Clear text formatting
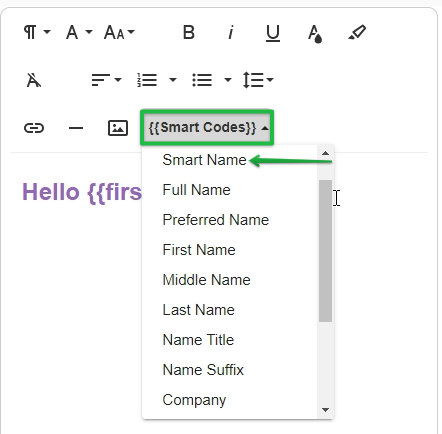 point(34,80)
